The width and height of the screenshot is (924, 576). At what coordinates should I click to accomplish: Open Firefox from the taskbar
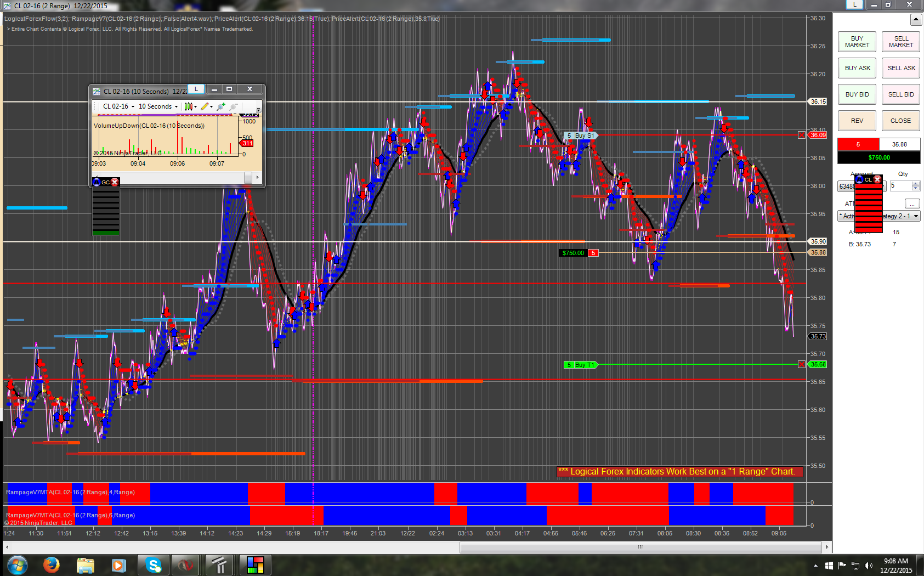(x=52, y=564)
